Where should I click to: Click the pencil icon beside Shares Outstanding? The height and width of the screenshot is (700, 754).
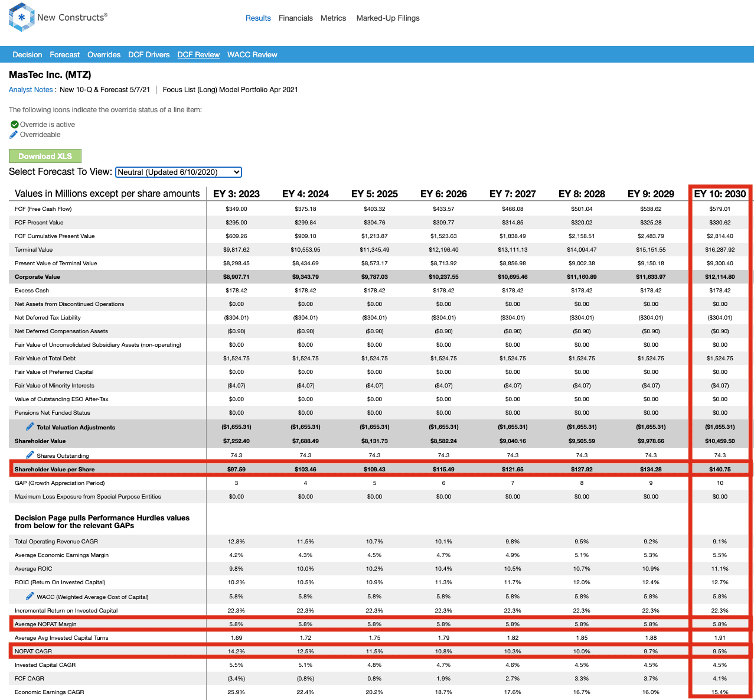click(30, 455)
